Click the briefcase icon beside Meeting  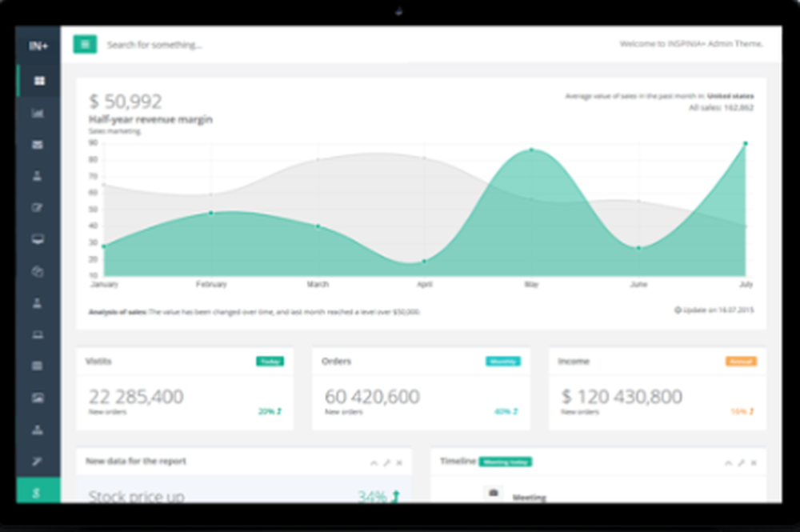pos(494,493)
